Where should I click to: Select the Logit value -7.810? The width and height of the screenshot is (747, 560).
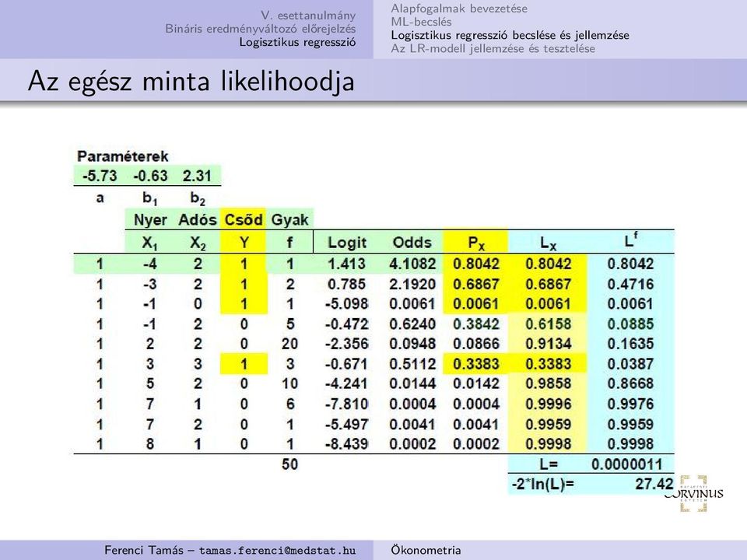[346, 404]
